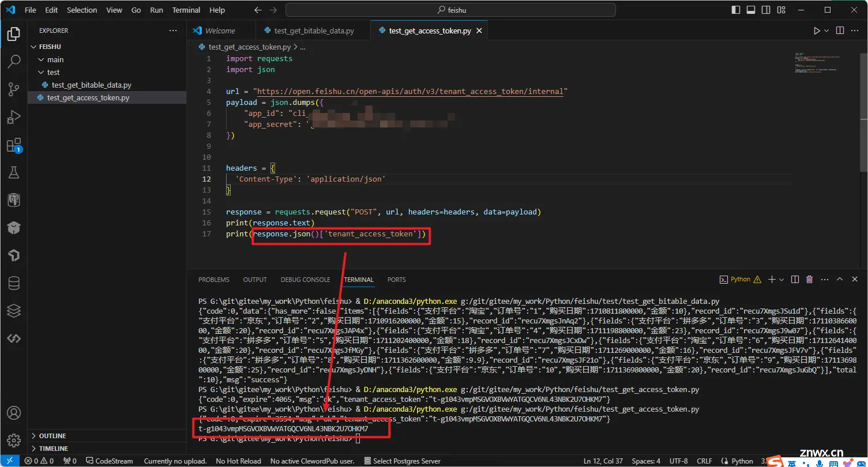The image size is (868, 467).
Task: Open Explorer Views and More Actions ellipsis
Action: tap(173, 31)
